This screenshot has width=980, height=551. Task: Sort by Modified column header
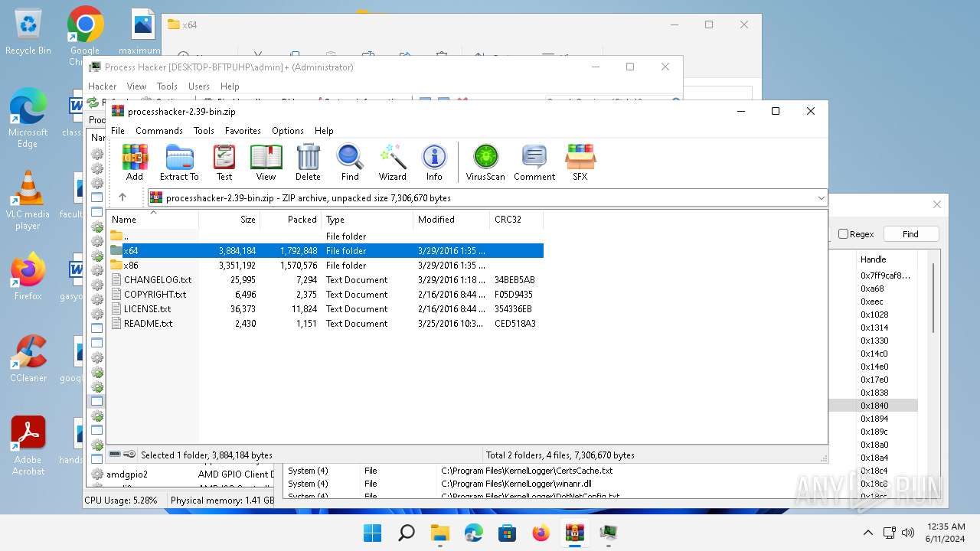[x=451, y=220]
